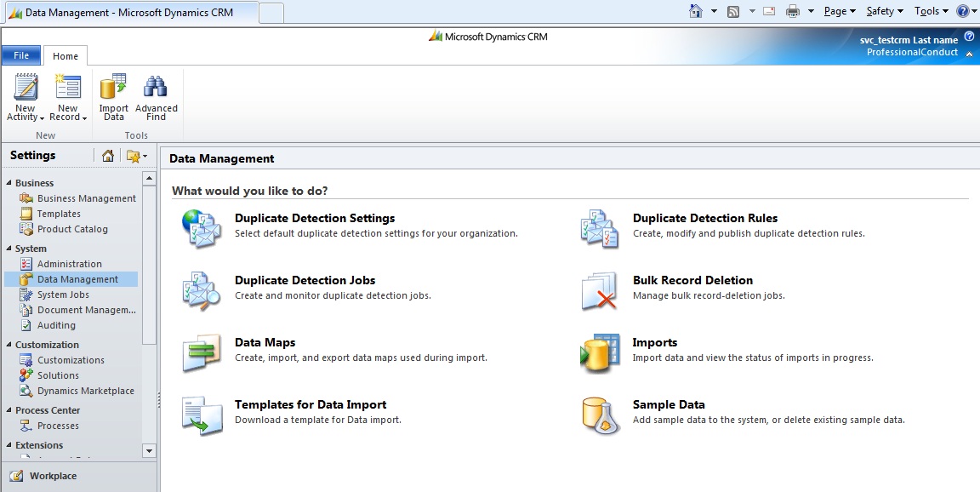Open the favorites folder star dropdown
This screenshot has height=492, width=980.
137,156
